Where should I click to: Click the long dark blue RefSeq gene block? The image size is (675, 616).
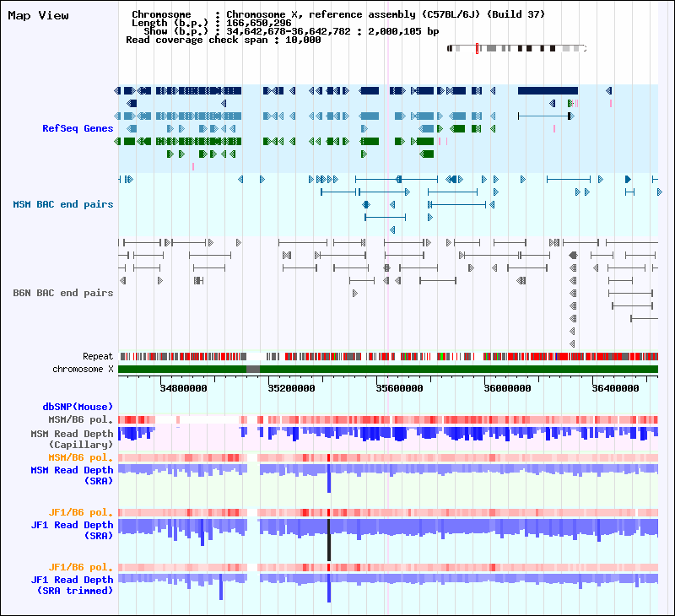coord(548,91)
